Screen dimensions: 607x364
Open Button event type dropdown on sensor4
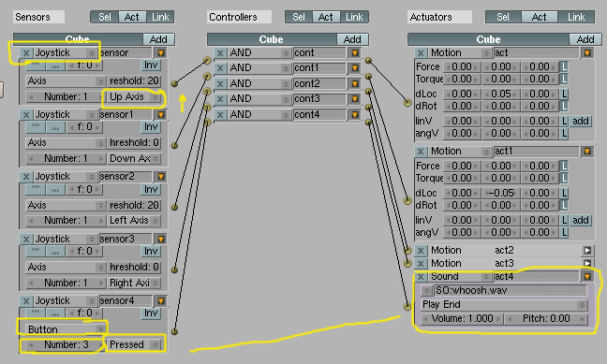(66, 329)
